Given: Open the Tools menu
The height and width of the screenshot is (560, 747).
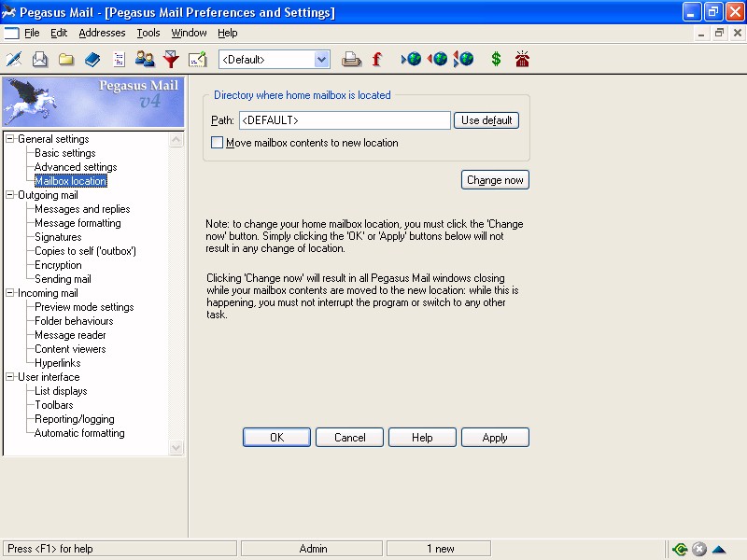Looking at the screenshot, I should (148, 33).
